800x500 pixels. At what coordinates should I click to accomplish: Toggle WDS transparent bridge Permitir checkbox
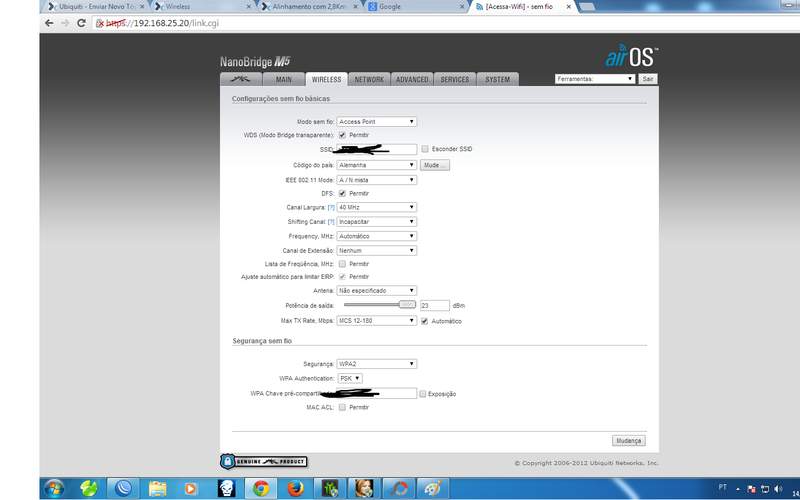pyautogui.click(x=342, y=135)
